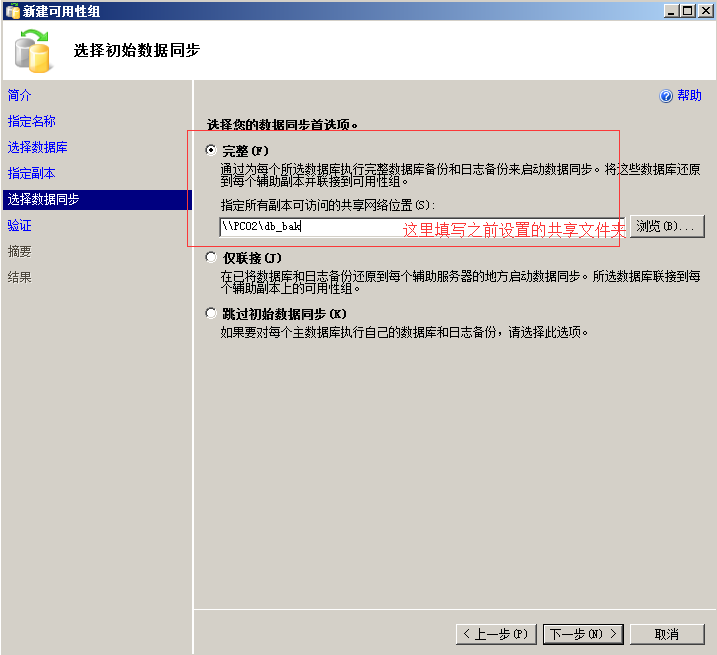Screen dimensions: 717x655
Task: Proceed using the 下一步(N) button
Action: [x=583, y=634]
